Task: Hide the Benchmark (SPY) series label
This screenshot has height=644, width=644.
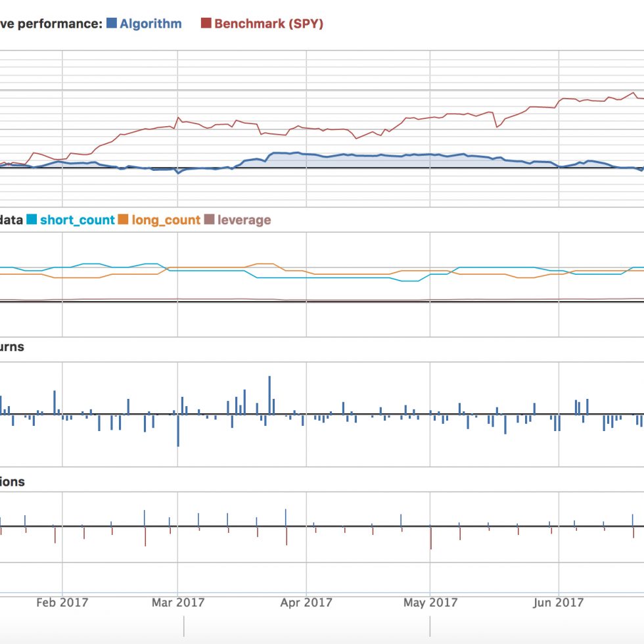Action: point(269,24)
